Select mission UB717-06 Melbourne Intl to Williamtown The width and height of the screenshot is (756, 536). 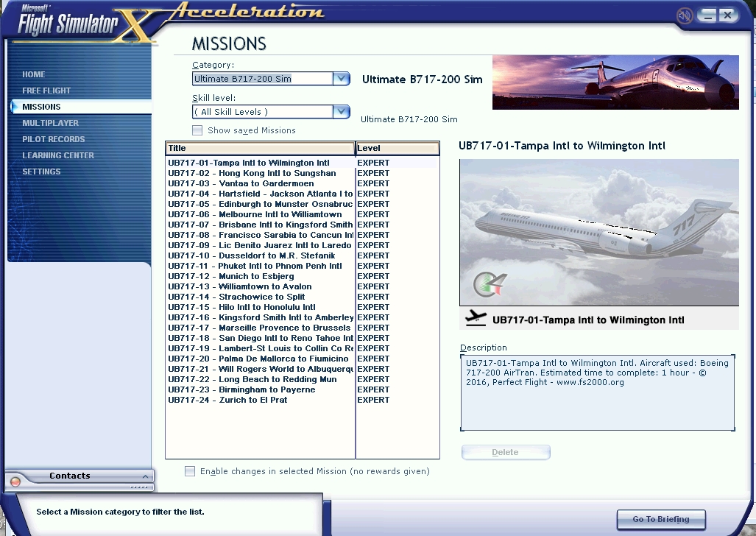point(302,214)
